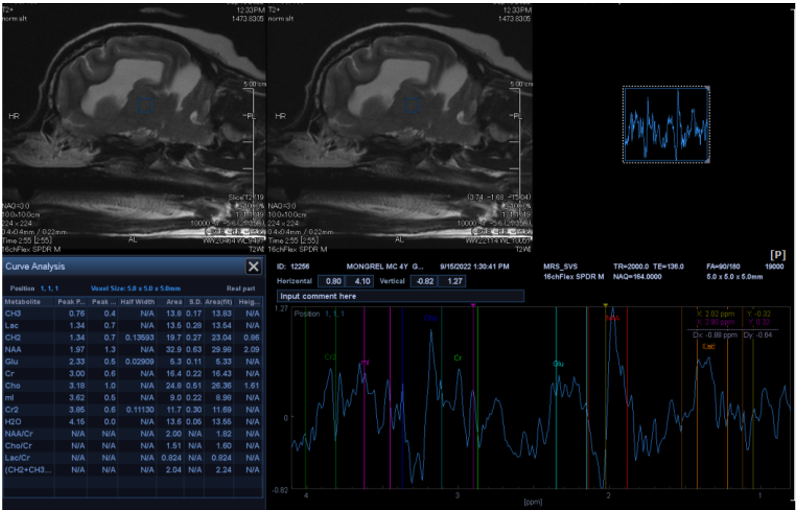
Task: Select the NAA/Cr ratio row
Action: (x=22, y=432)
